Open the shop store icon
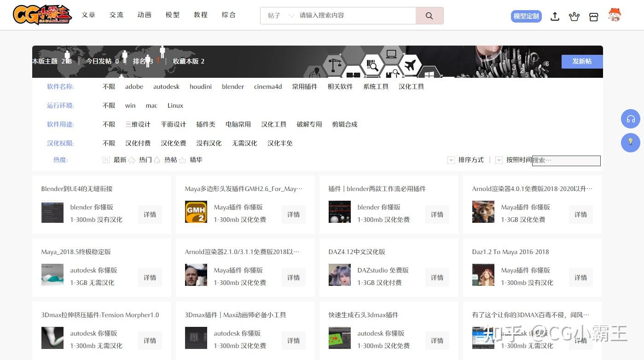Screen dimensions: 644x360 pos(593,17)
